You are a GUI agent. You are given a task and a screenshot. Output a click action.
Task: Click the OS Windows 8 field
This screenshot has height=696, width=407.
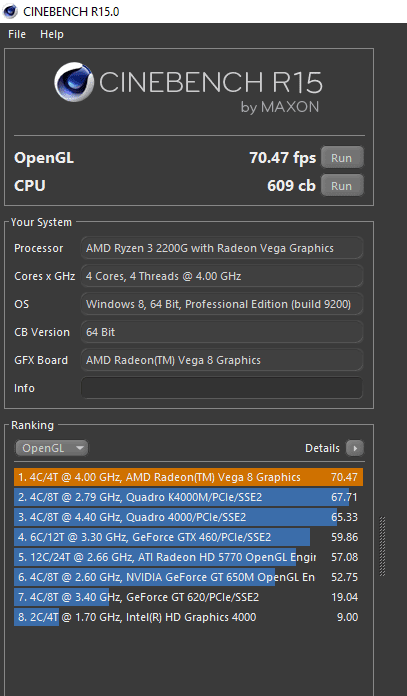click(221, 304)
